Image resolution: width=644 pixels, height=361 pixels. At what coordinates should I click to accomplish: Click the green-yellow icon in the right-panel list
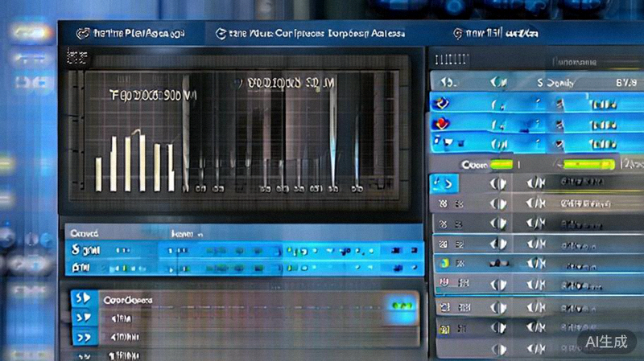point(443,263)
